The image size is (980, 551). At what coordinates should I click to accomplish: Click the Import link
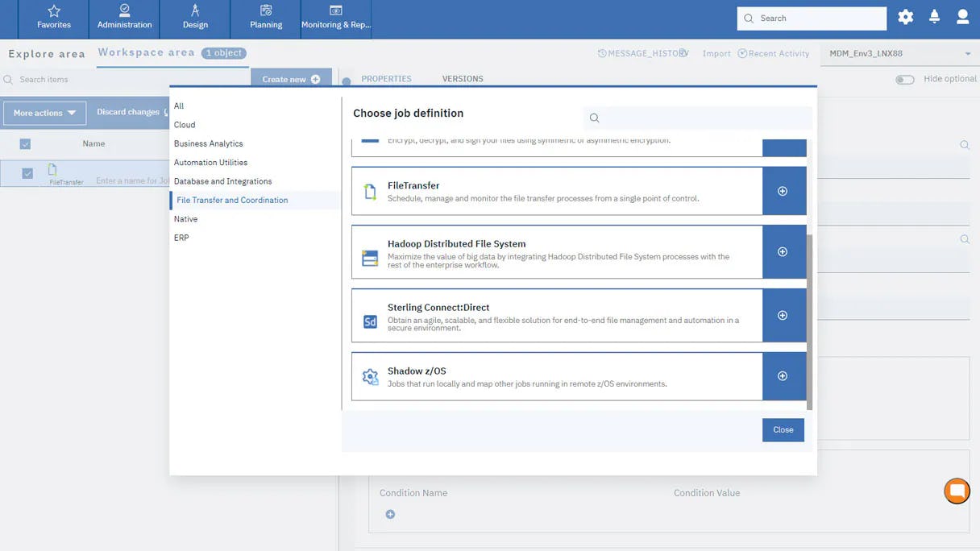click(716, 53)
